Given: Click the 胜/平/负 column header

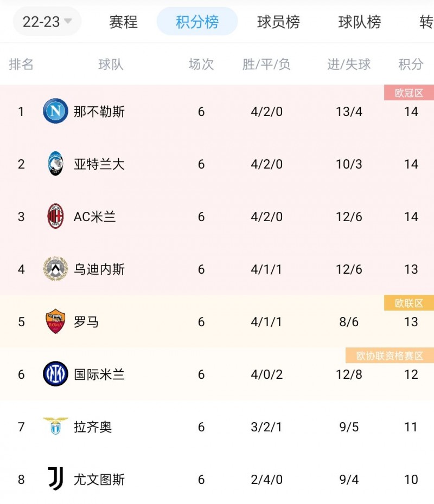Looking at the screenshot, I should click(x=266, y=64).
